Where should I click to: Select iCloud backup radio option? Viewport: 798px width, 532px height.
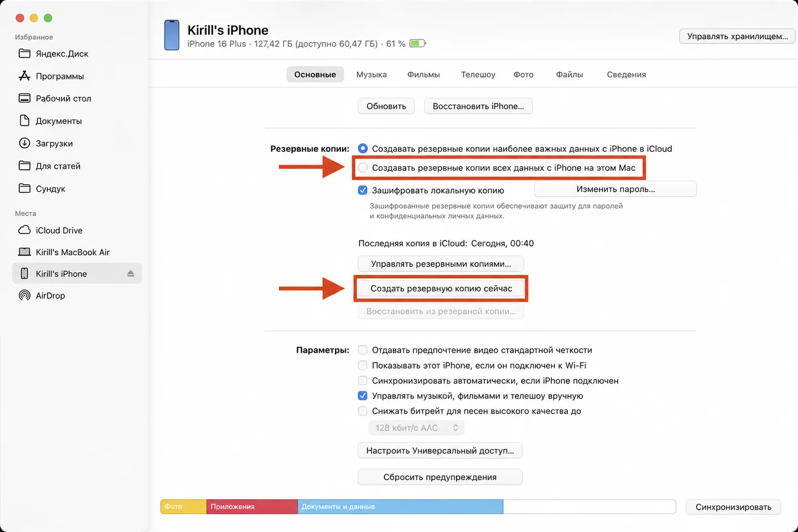tap(363, 149)
